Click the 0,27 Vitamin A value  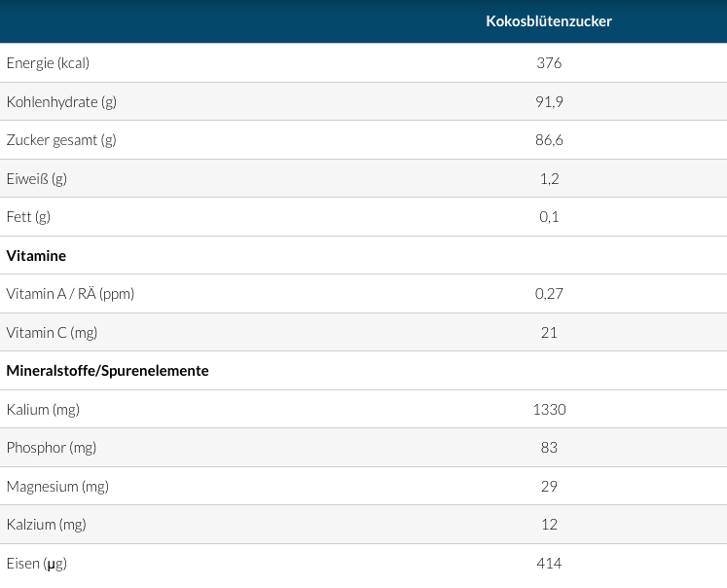pyautogui.click(x=549, y=294)
